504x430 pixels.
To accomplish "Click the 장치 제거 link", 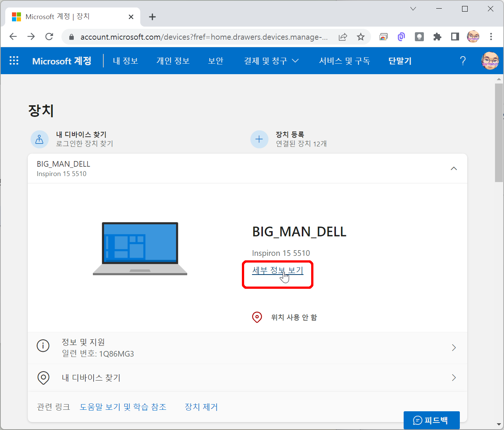I will [x=201, y=407].
